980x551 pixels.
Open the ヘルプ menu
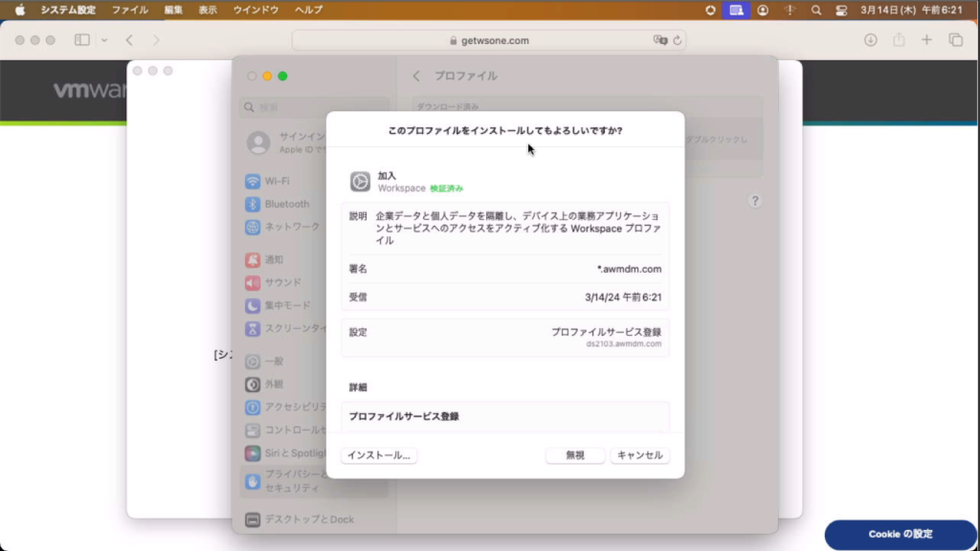pos(309,10)
